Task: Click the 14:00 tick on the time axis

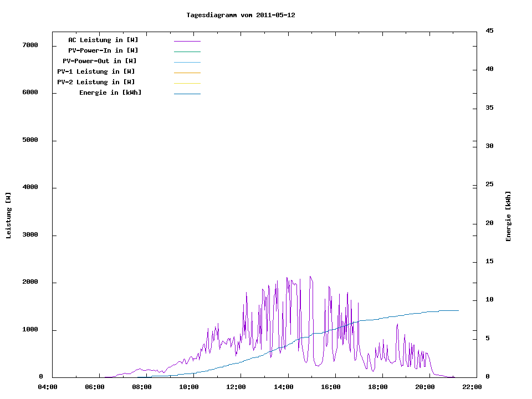Action: (284, 387)
